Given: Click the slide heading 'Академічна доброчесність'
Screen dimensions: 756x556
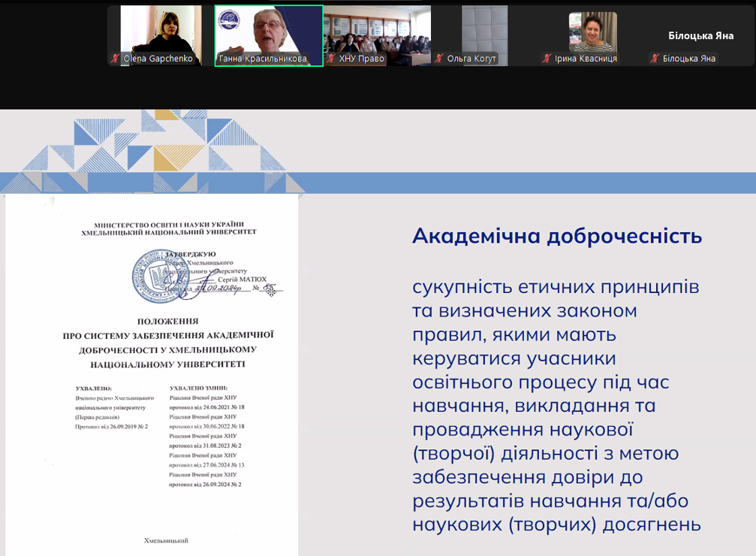Looking at the screenshot, I should point(556,236).
